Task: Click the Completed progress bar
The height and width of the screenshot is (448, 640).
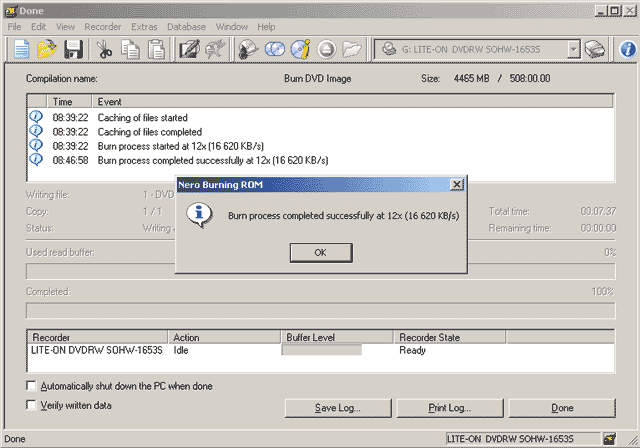Action: 320,310
